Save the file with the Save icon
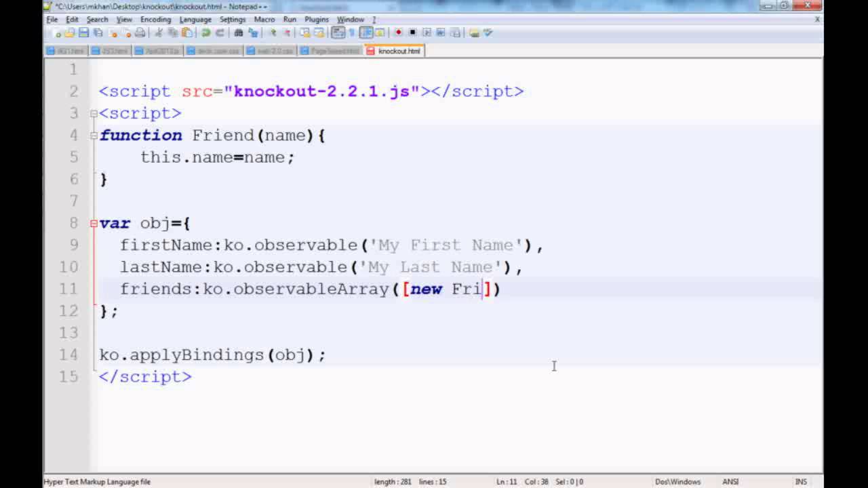Viewport: 868px width, 488px height. pos(83,33)
